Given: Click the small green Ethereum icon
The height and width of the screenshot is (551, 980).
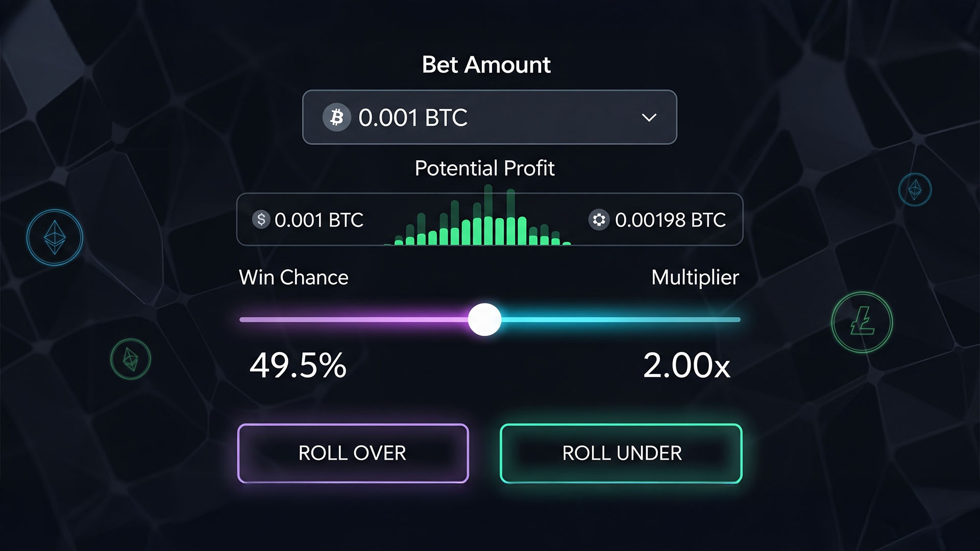Looking at the screenshot, I should click(x=131, y=359).
